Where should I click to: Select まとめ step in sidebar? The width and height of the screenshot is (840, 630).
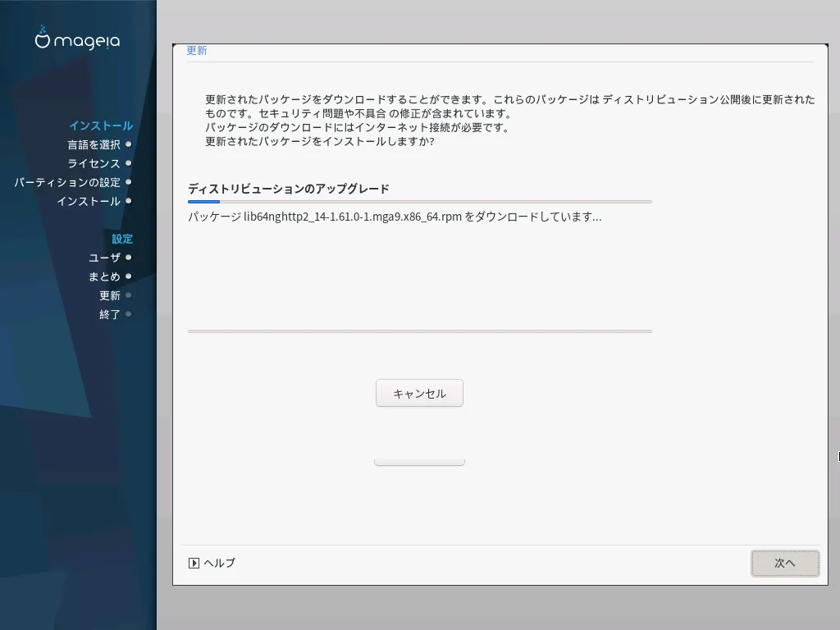(104, 276)
